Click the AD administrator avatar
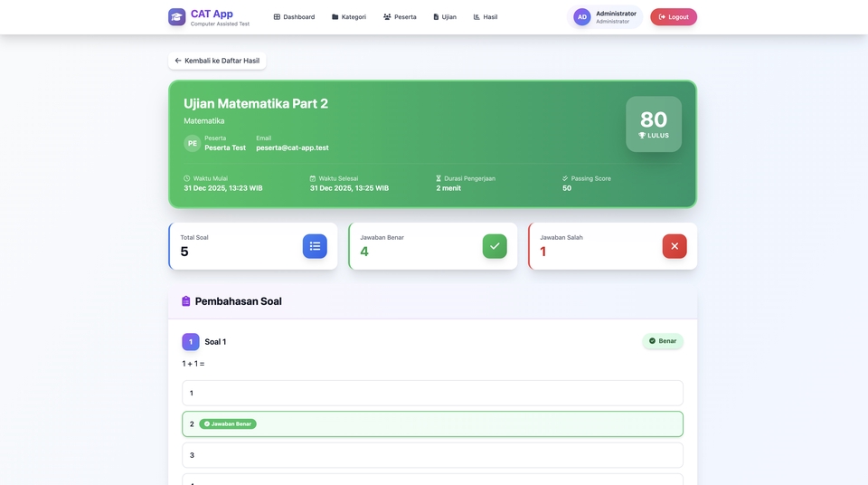This screenshot has width=868, height=485. 582,17
